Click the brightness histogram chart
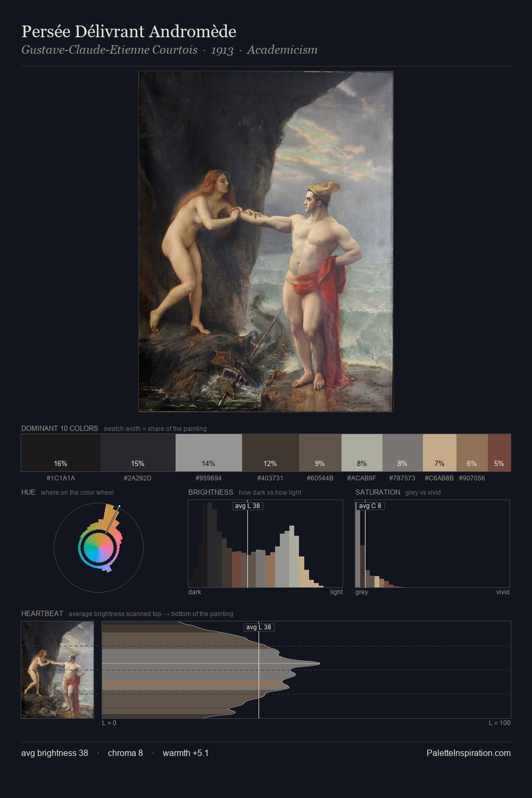532x798 pixels. point(265,544)
